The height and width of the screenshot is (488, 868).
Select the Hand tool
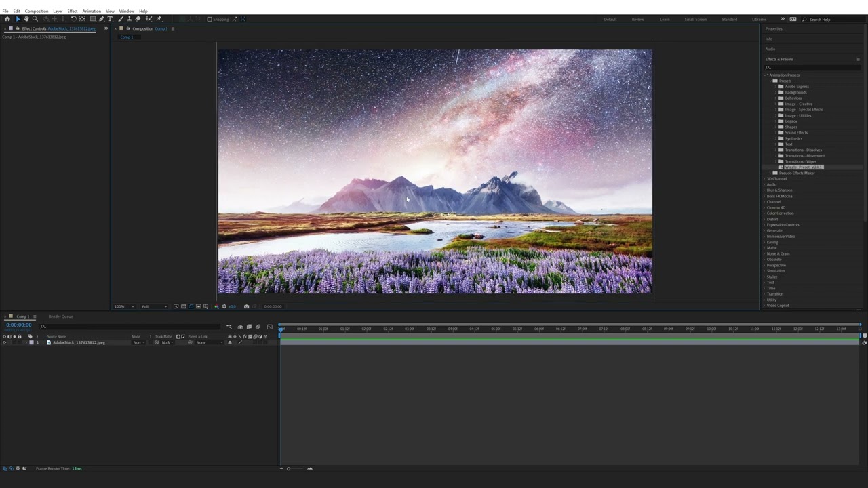(26, 19)
